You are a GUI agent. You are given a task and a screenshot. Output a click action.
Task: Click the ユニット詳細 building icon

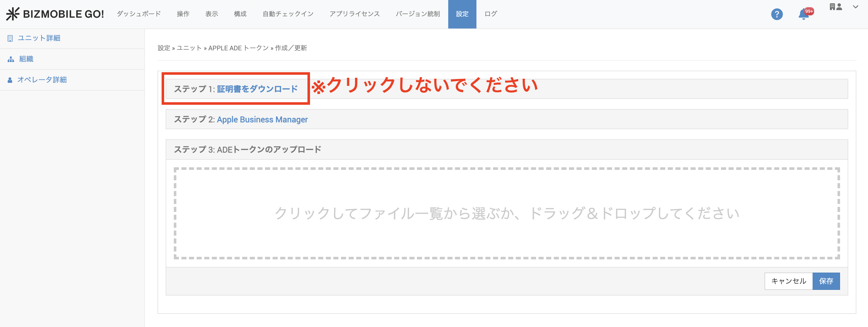[10, 38]
